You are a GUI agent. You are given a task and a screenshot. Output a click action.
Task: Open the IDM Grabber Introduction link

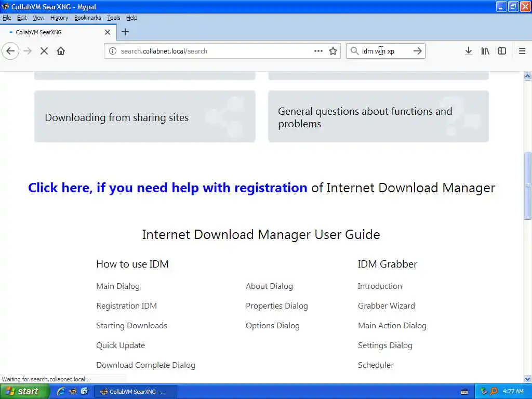pos(380,286)
